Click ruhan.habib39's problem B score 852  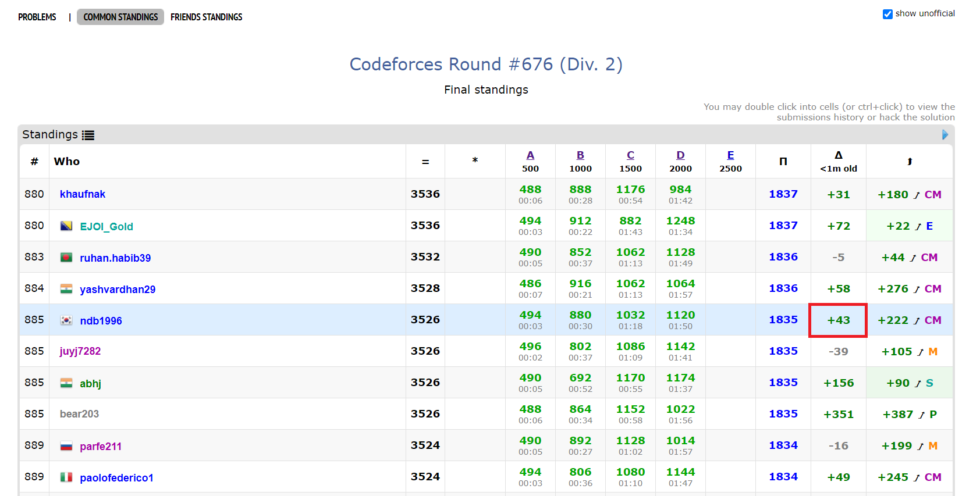click(x=580, y=252)
